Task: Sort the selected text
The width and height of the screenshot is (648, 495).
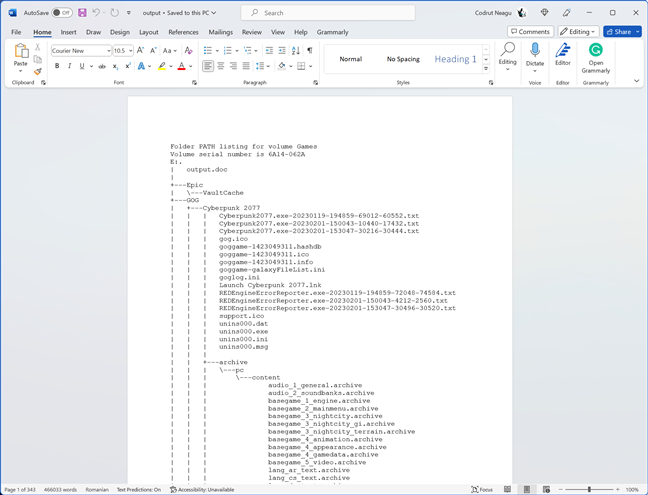Action: (296, 50)
